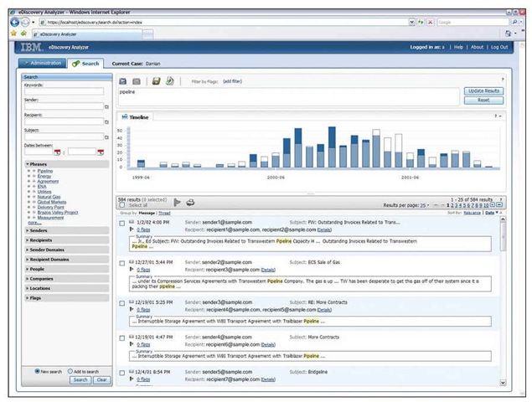Screen dimensions: 532x402
Task: Open the start date calendar picker
Action: (58, 152)
